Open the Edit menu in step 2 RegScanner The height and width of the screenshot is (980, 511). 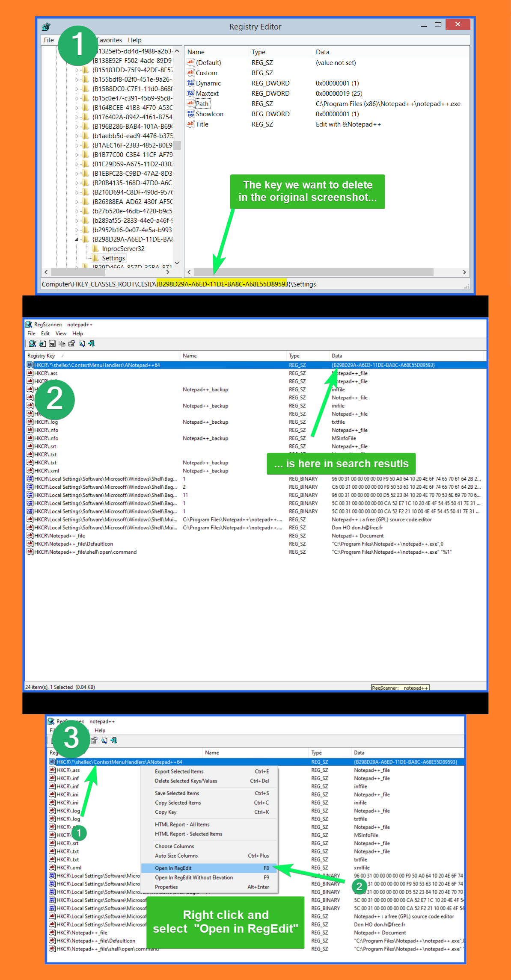pos(45,334)
